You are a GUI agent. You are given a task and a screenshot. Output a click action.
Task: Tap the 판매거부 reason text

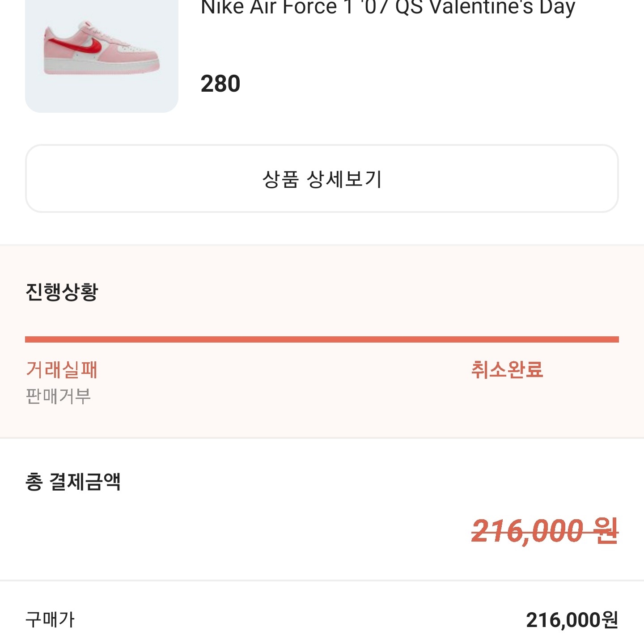pos(59,396)
